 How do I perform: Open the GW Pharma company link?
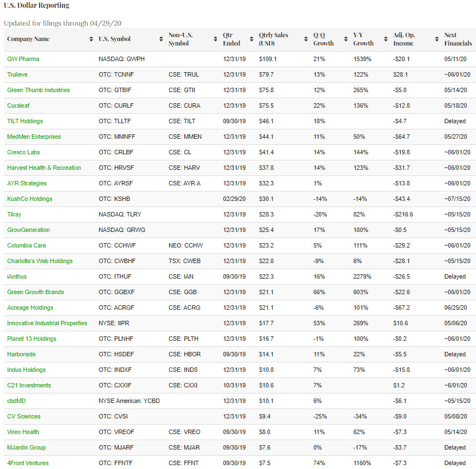[x=23, y=59]
